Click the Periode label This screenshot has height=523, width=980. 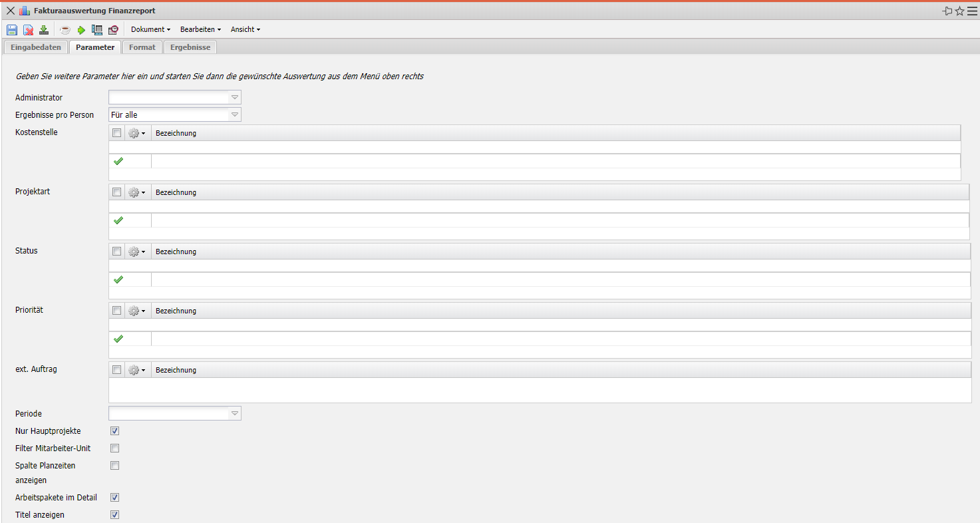29,414
